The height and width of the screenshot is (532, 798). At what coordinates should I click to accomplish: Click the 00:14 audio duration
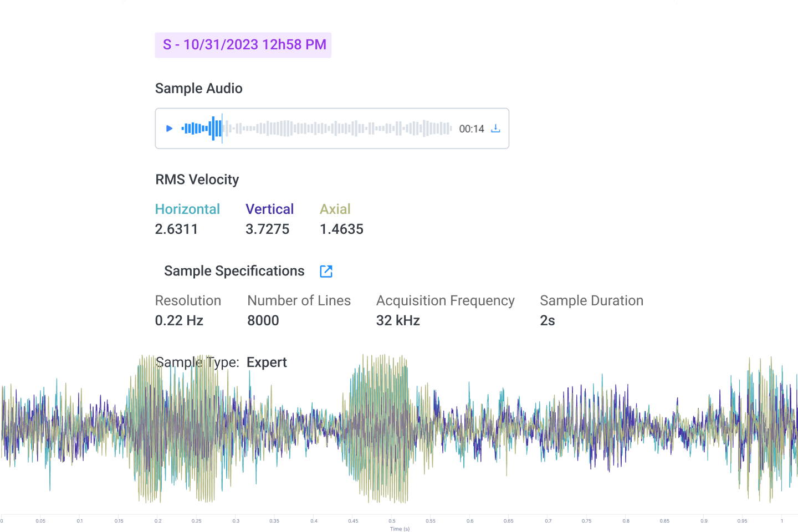[472, 129]
